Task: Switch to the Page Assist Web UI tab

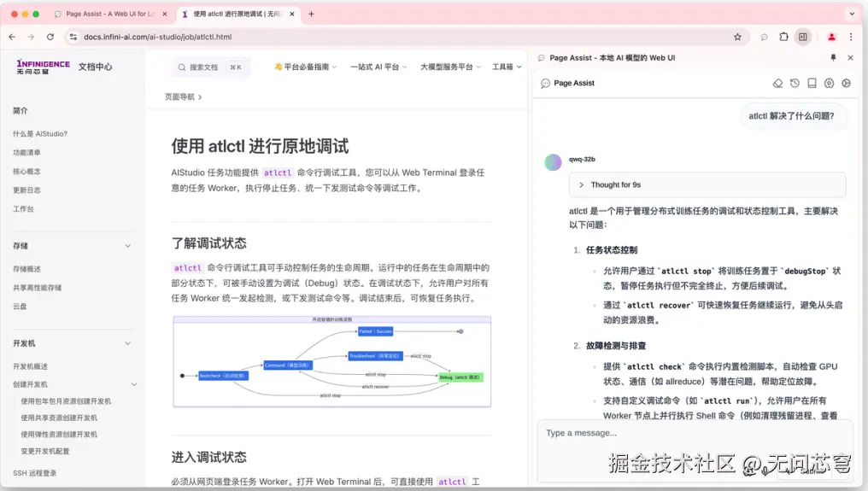Action: [x=110, y=14]
